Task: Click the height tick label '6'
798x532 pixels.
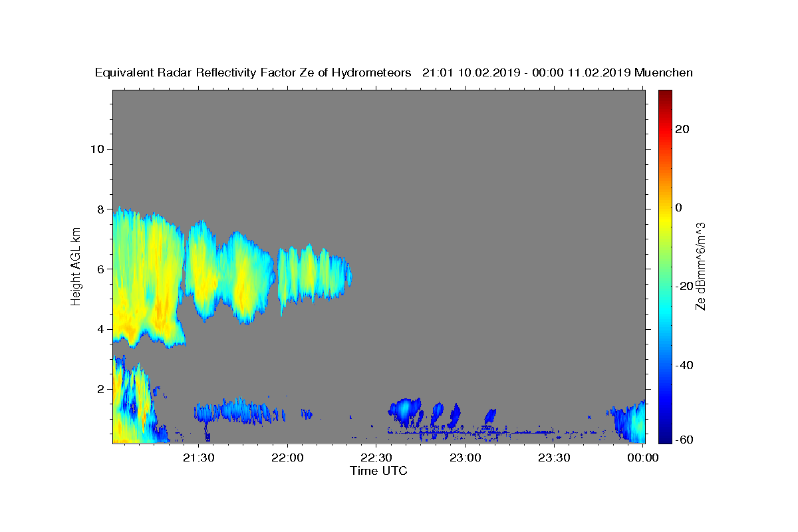Action: [x=100, y=269]
